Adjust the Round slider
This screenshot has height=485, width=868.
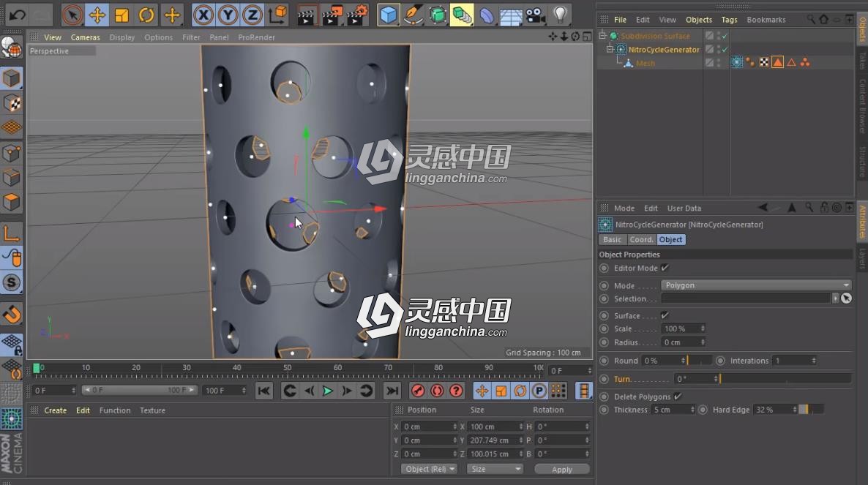(x=699, y=361)
